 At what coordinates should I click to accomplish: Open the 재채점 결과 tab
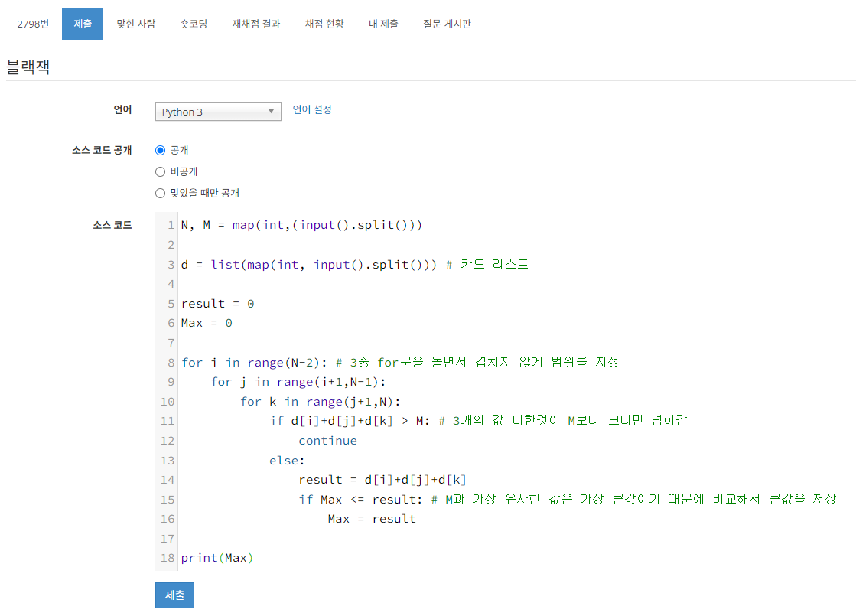[x=256, y=24]
